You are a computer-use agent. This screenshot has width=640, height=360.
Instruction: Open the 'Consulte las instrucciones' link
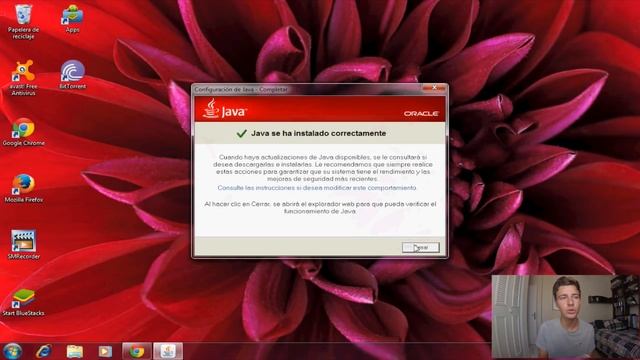click(317, 188)
